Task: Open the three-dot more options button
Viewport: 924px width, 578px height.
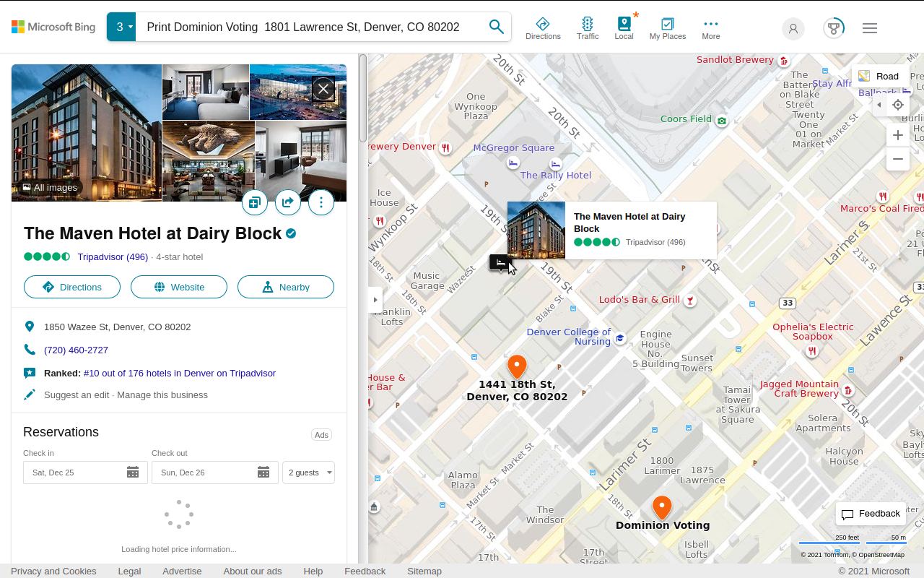Action: (321, 202)
